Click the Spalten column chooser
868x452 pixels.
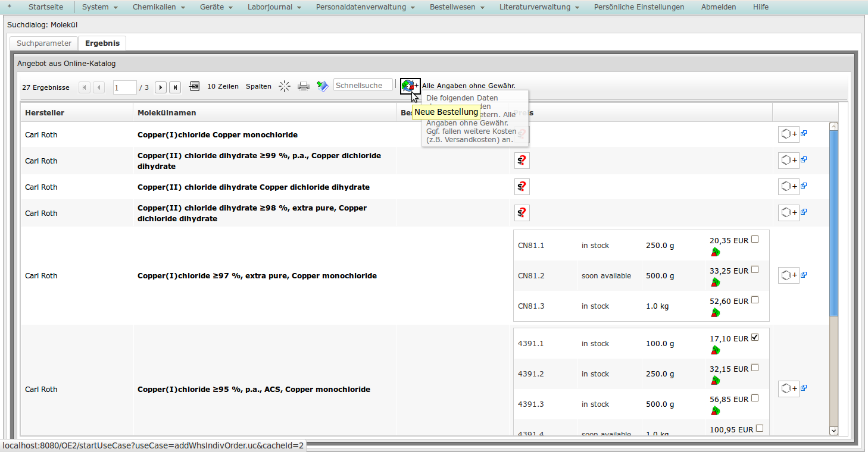[x=258, y=86]
